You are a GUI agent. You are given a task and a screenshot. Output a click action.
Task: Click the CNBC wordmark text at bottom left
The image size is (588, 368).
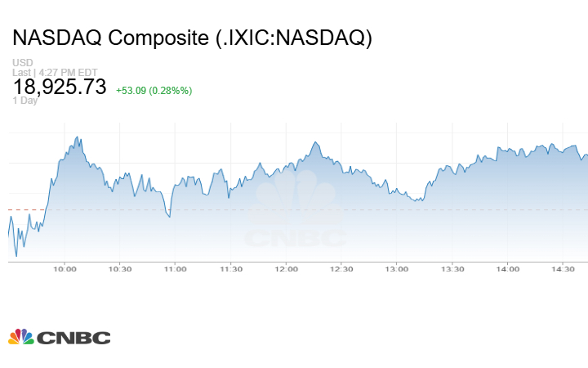pos(73,338)
